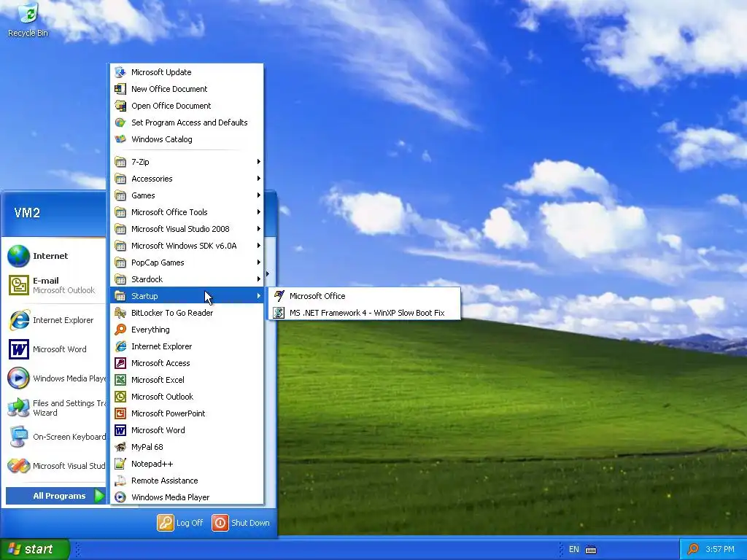Expand the Startup submenu arrow

pos(259,296)
